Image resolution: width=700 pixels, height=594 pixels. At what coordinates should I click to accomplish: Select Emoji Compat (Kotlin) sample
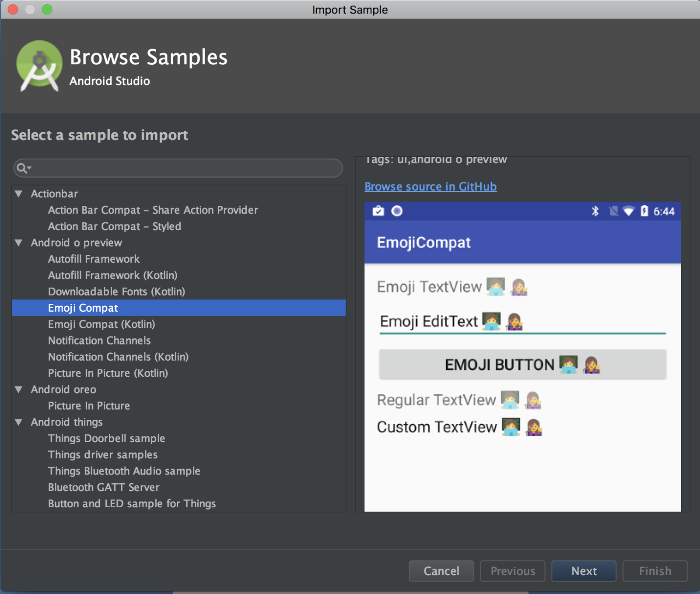101,324
